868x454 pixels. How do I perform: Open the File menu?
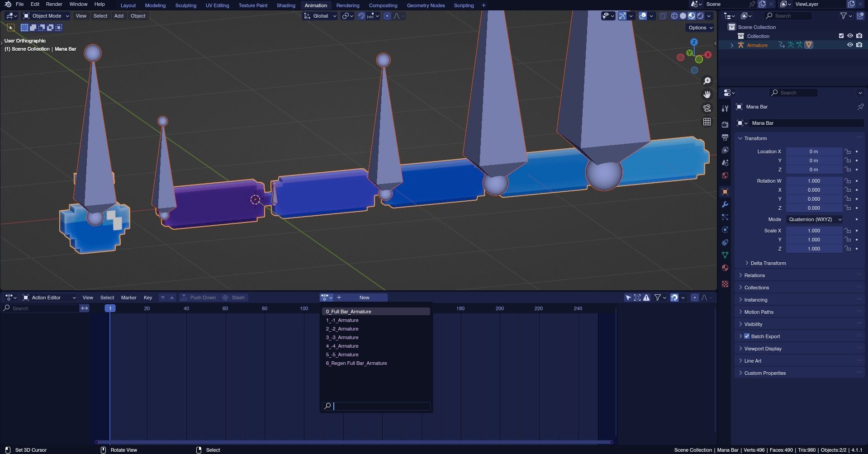click(19, 4)
